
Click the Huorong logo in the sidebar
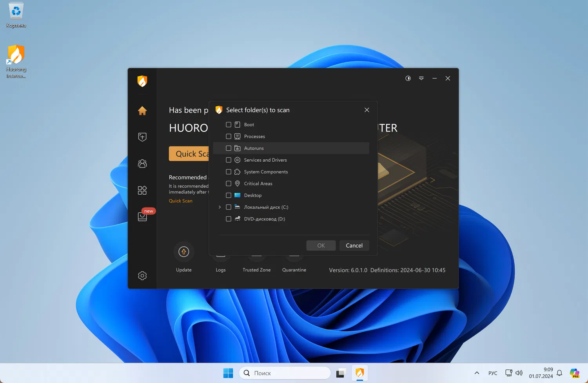(142, 81)
